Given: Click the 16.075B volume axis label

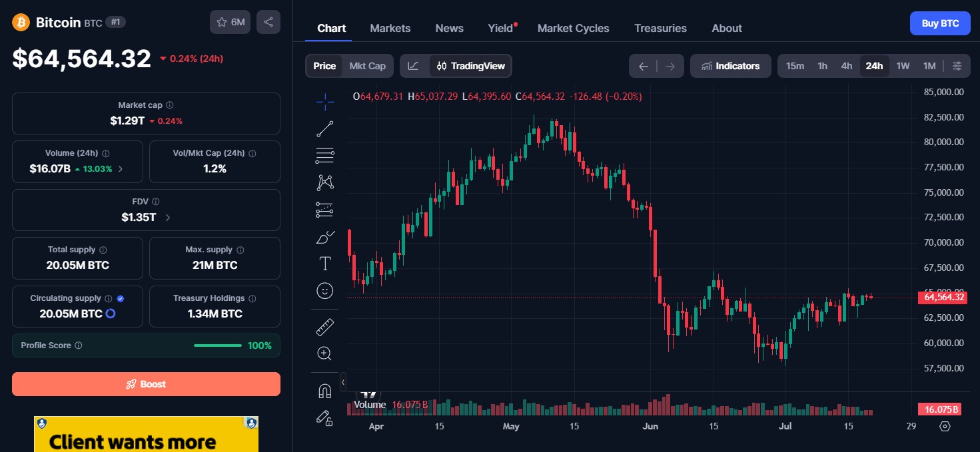Looking at the screenshot, I should click(x=939, y=409).
